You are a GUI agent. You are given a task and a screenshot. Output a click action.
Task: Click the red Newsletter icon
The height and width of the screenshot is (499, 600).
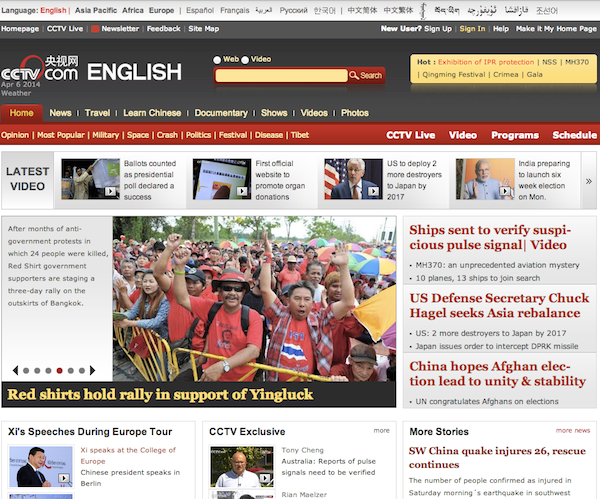(x=96, y=29)
